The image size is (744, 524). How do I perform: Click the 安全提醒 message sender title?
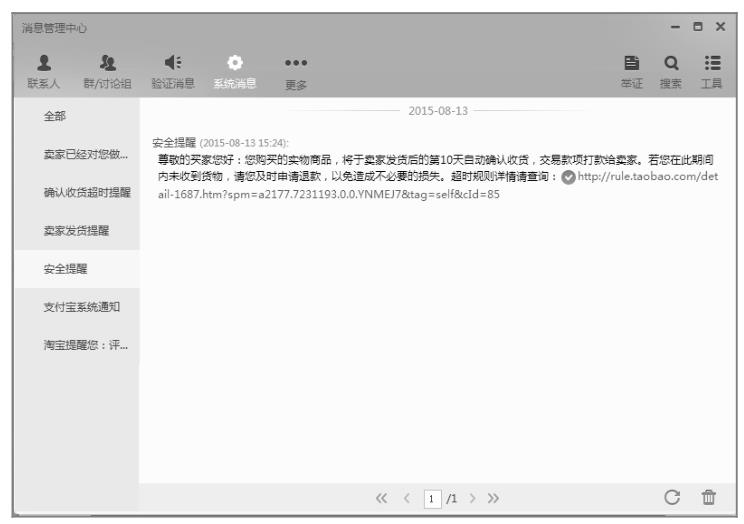coord(174,142)
